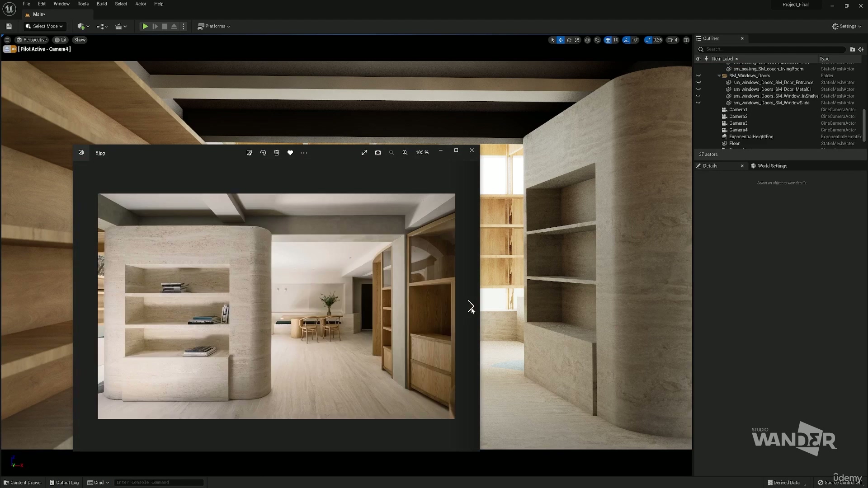The image size is (868, 488).
Task: Open the Content Drawer
Action: [23, 483]
